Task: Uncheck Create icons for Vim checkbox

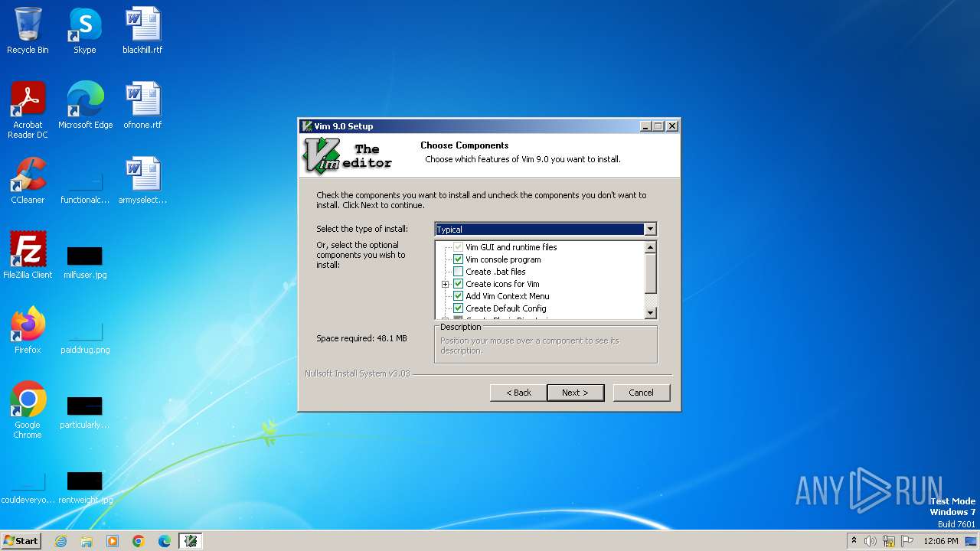Action: (459, 284)
